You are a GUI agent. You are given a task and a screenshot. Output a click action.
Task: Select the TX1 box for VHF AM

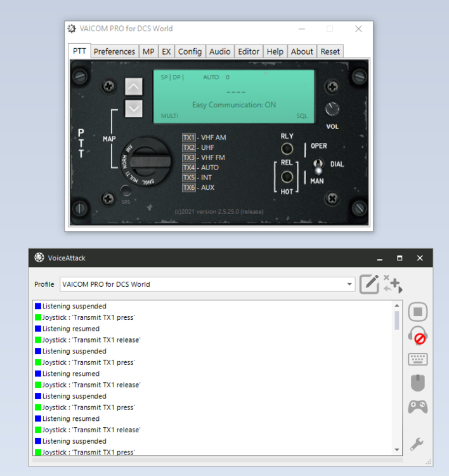point(189,138)
